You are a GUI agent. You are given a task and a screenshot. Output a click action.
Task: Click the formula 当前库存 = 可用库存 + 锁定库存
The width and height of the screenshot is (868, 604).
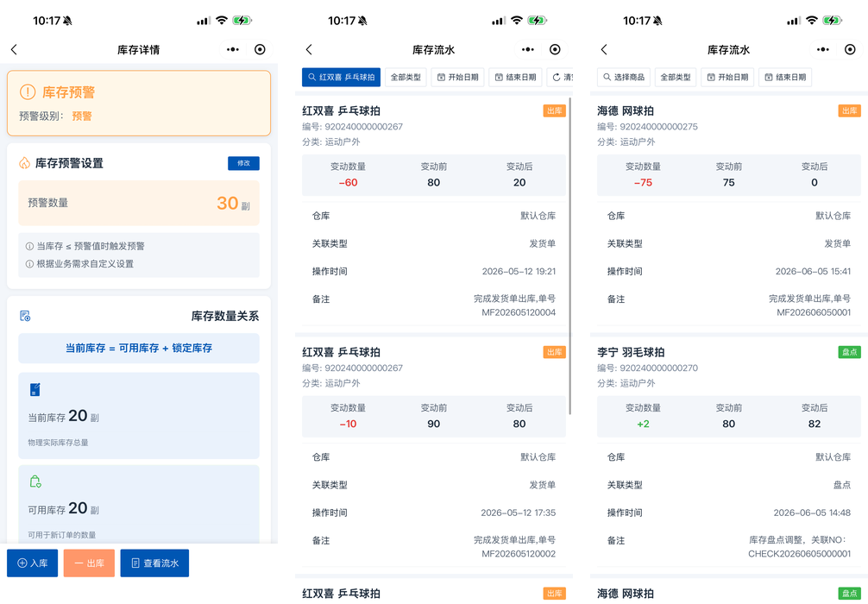[139, 349]
